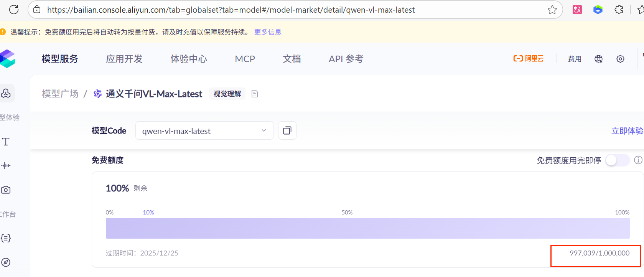Select the text model sidebar icon
The image size is (644, 277).
[x=6, y=142]
